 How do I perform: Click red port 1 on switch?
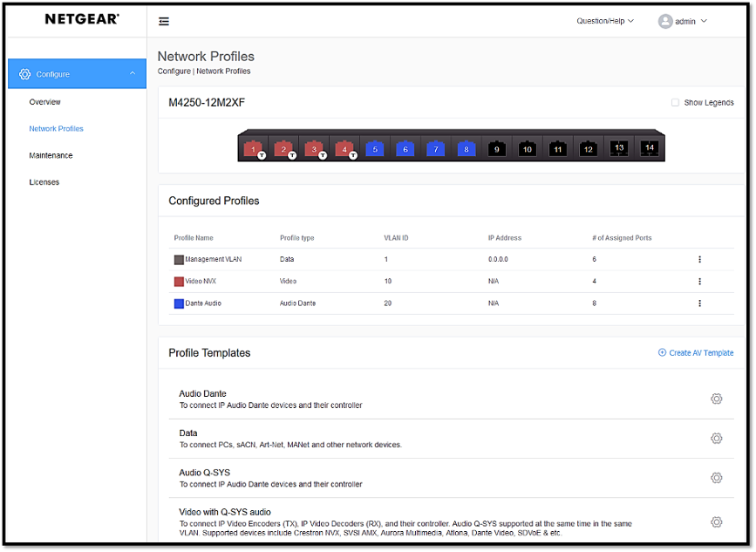pos(254,149)
